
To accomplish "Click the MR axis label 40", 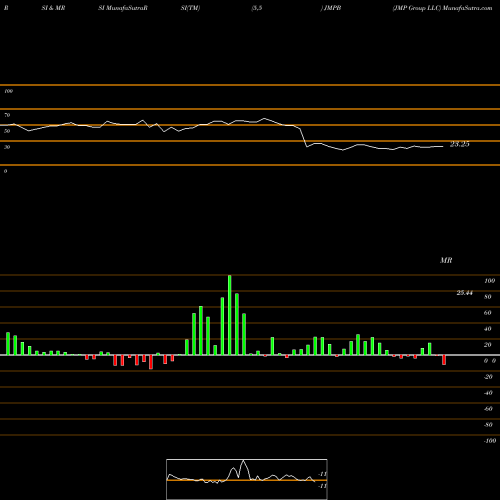I will tap(488, 329).
